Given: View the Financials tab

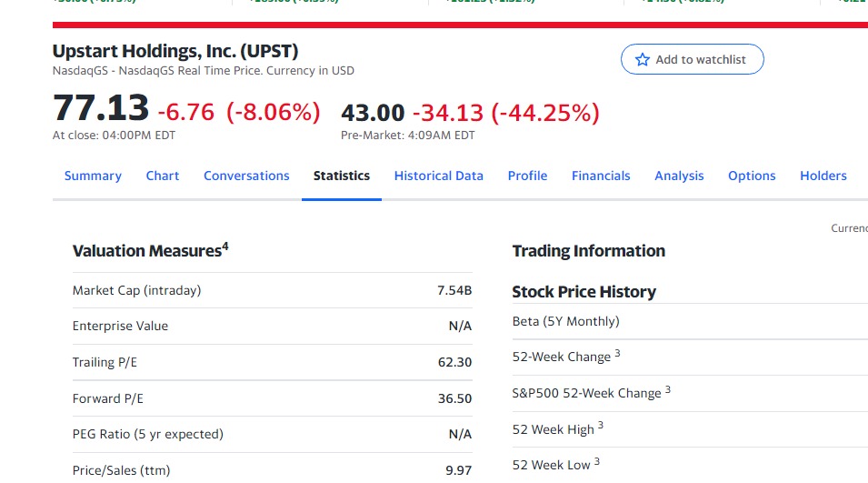Looking at the screenshot, I should point(601,176).
